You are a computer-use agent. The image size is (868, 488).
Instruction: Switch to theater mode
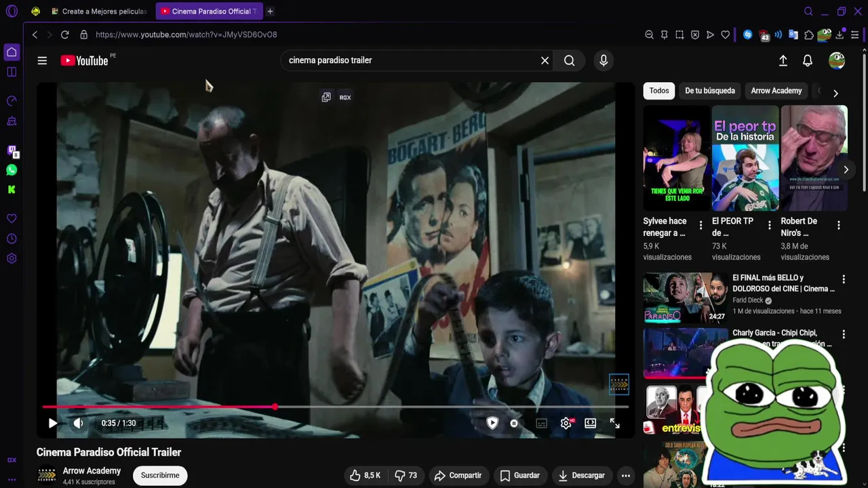tap(591, 423)
